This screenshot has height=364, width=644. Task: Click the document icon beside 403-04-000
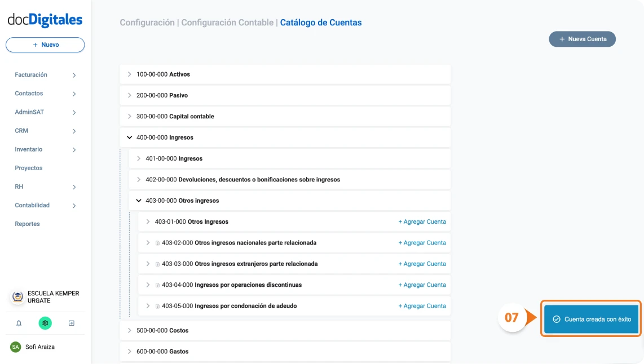coord(156,285)
